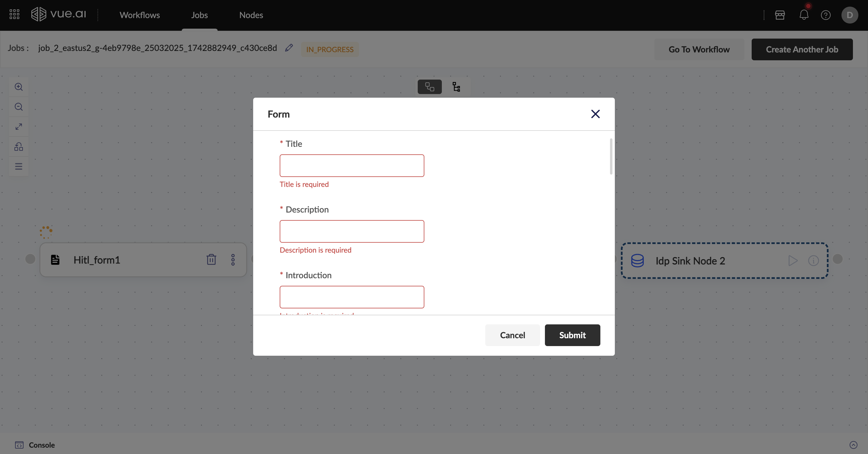Switch to the flow diagram view toggle

point(429,87)
